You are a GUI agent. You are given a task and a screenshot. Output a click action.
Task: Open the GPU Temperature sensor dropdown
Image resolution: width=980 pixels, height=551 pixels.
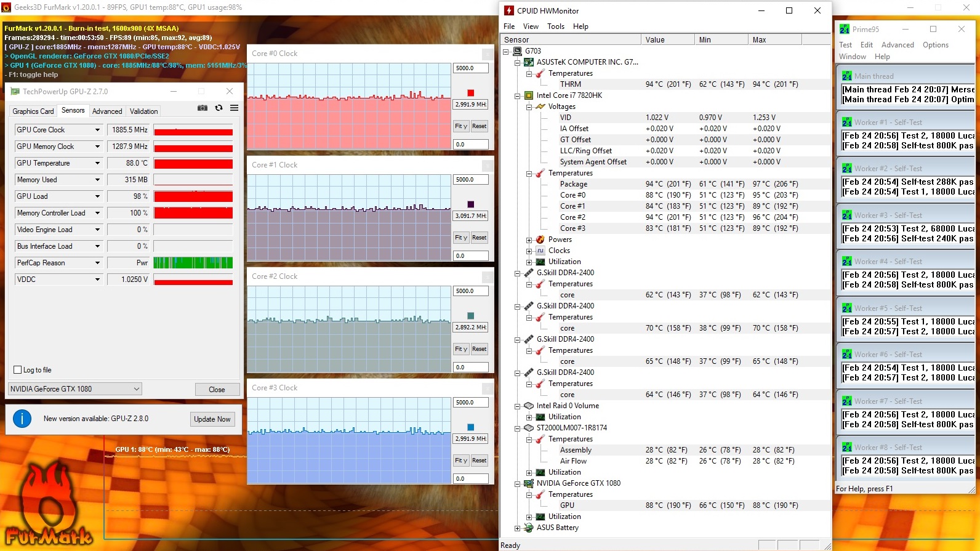97,163
